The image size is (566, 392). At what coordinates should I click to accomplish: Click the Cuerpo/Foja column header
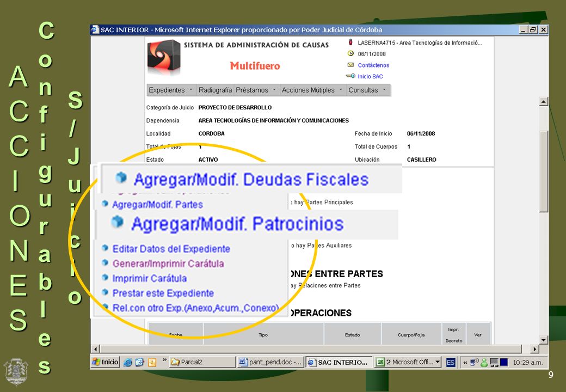pos(411,335)
